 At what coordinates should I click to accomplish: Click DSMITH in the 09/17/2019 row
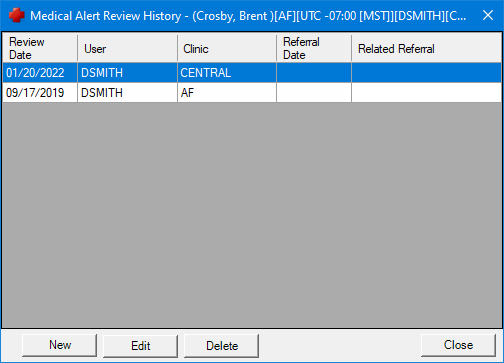click(x=127, y=93)
